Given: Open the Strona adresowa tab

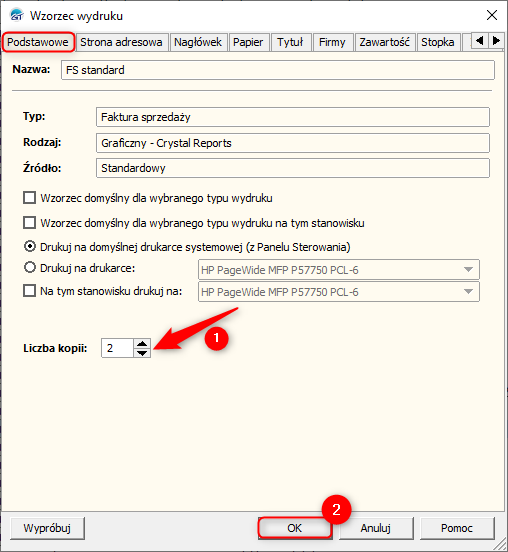Looking at the screenshot, I should [121, 42].
